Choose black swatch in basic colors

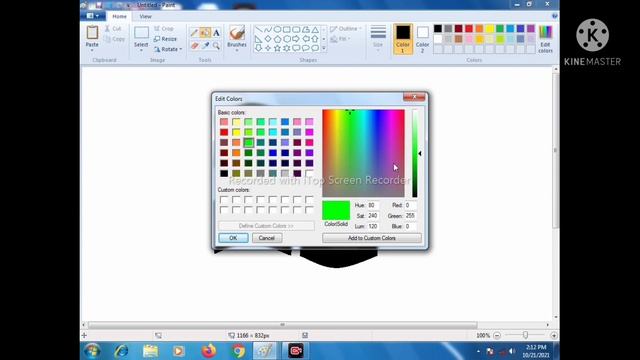[224, 173]
